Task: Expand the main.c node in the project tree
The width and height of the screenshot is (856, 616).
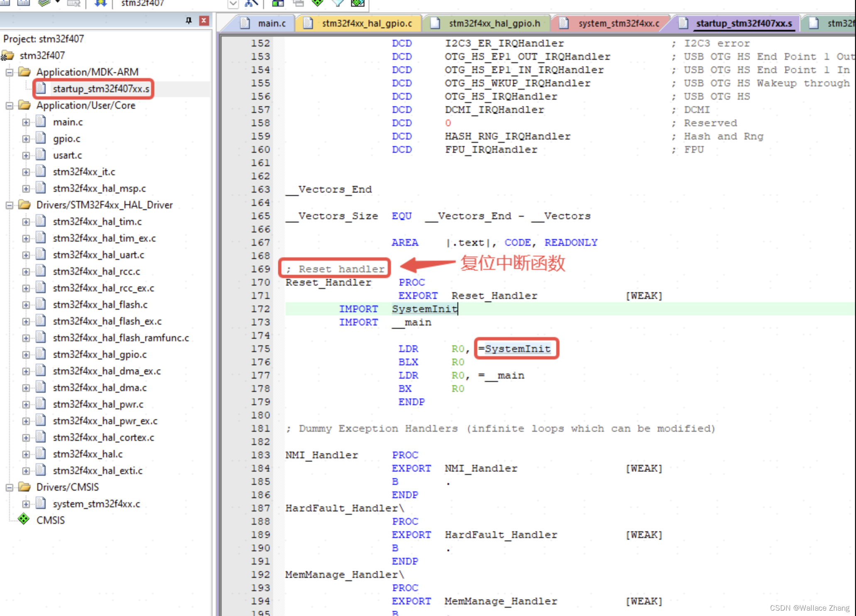Action: click(26, 122)
